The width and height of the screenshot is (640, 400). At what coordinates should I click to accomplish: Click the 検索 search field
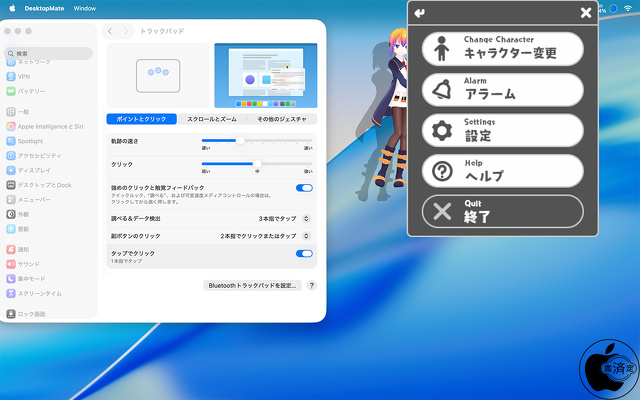(49, 53)
